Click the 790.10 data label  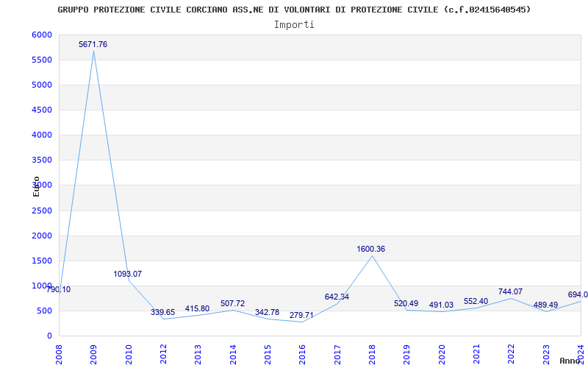[x=58, y=289]
